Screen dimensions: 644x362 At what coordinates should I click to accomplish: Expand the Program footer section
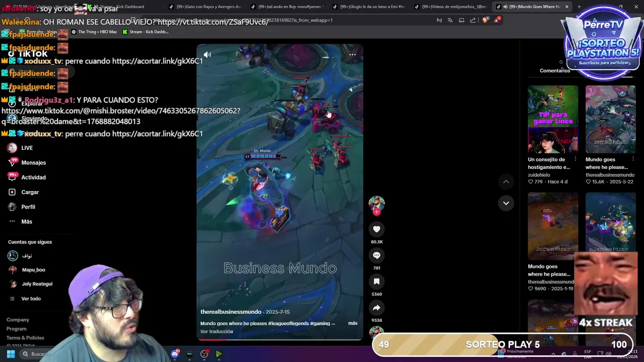(16, 329)
